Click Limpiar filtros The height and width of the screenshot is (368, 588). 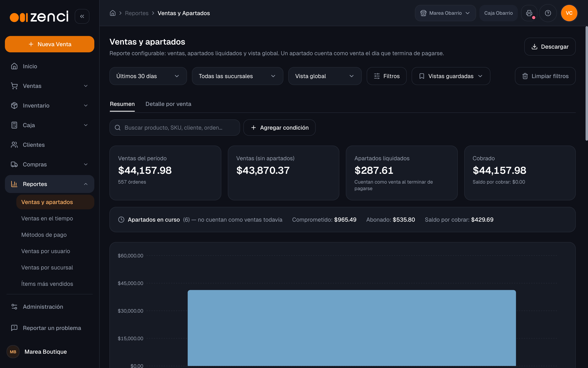coord(545,76)
